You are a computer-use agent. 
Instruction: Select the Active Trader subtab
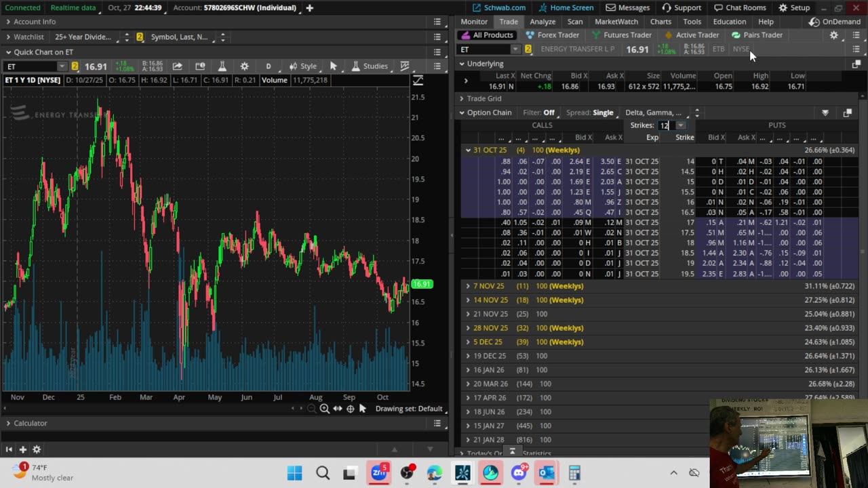tap(692, 35)
